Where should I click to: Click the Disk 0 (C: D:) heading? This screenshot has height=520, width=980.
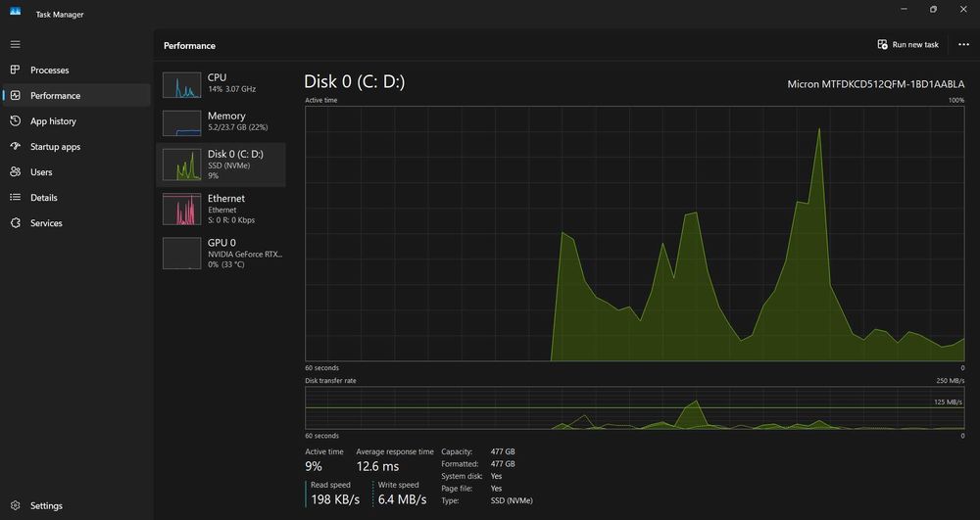click(355, 82)
